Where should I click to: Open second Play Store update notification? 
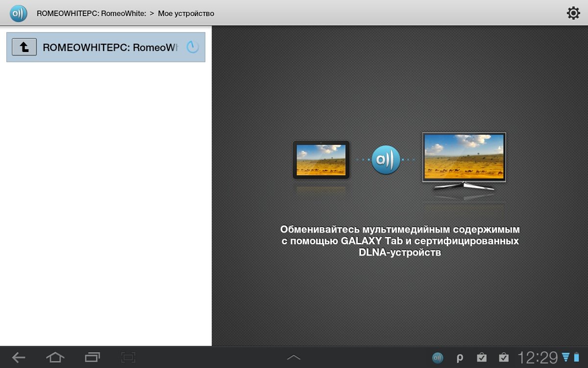pos(503,358)
